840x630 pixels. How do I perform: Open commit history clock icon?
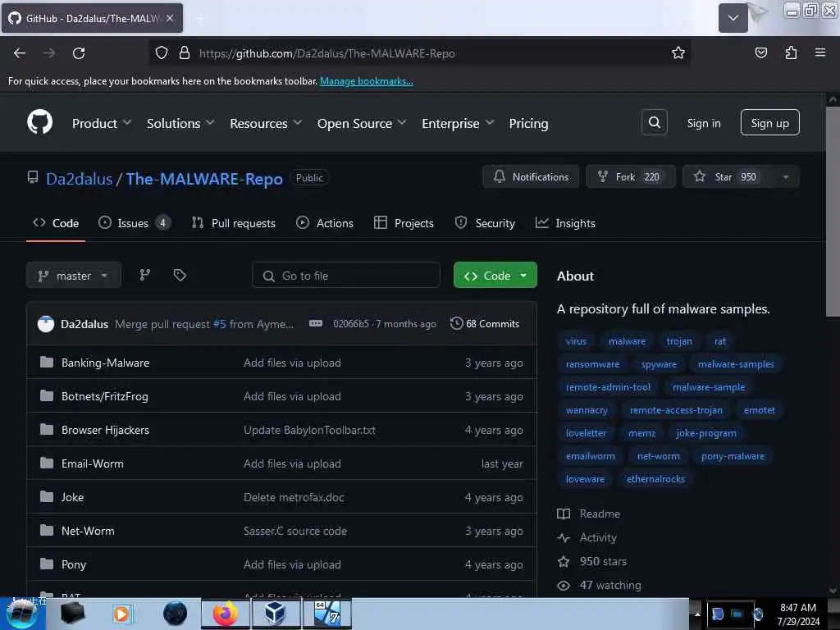[x=456, y=323]
